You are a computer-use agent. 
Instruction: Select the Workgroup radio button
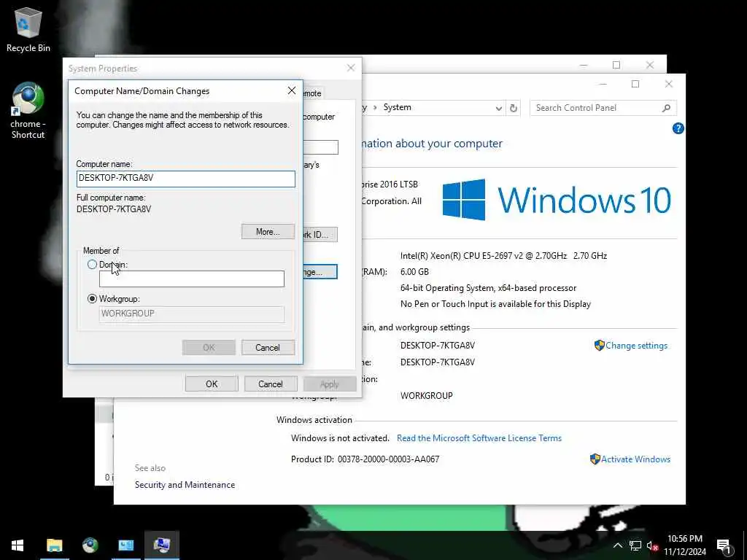(92, 298)
